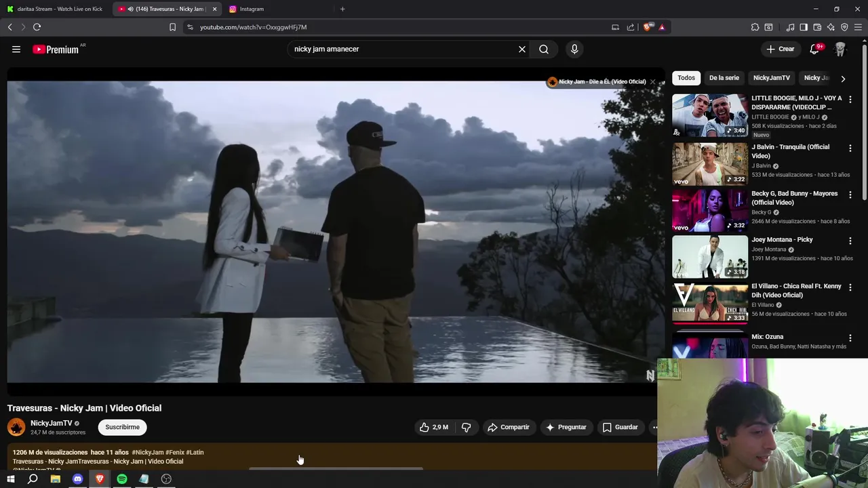Reload the page

click(x=37, y=27)
